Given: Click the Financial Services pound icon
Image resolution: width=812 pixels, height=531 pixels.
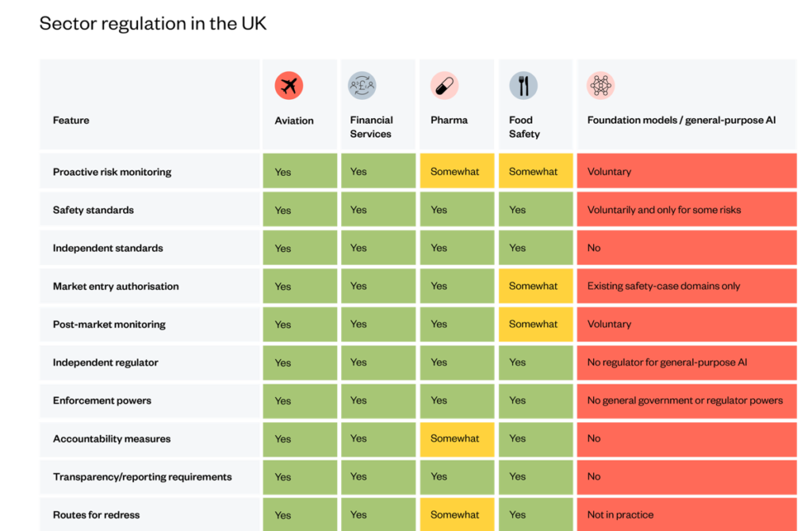Looking at the screenshot, I should pos(362,86).
